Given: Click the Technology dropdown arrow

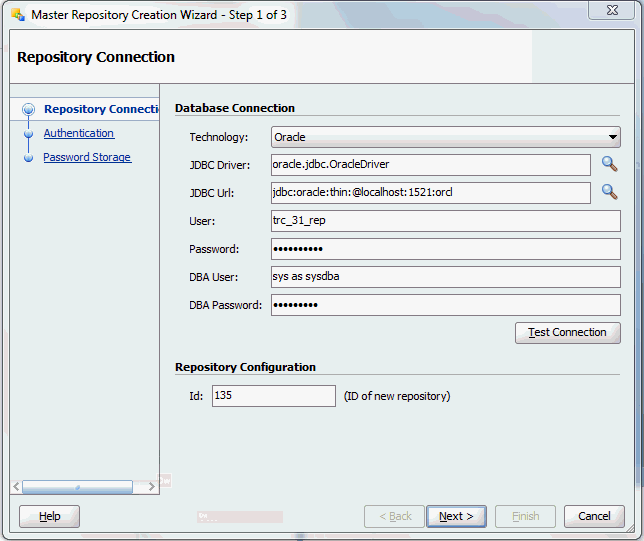Looking at the screenshot, I should pos(612,137).
